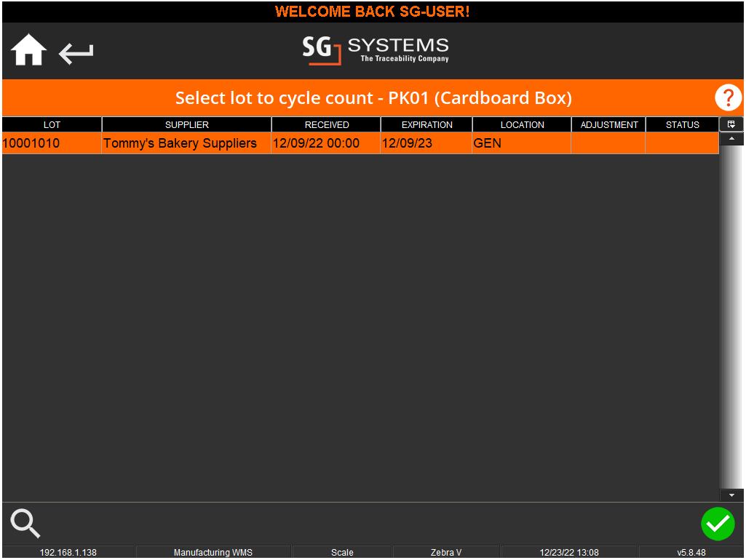Select lot 10001010 row
The height and width of the screenshot is (560, 746).
point(360,143)
